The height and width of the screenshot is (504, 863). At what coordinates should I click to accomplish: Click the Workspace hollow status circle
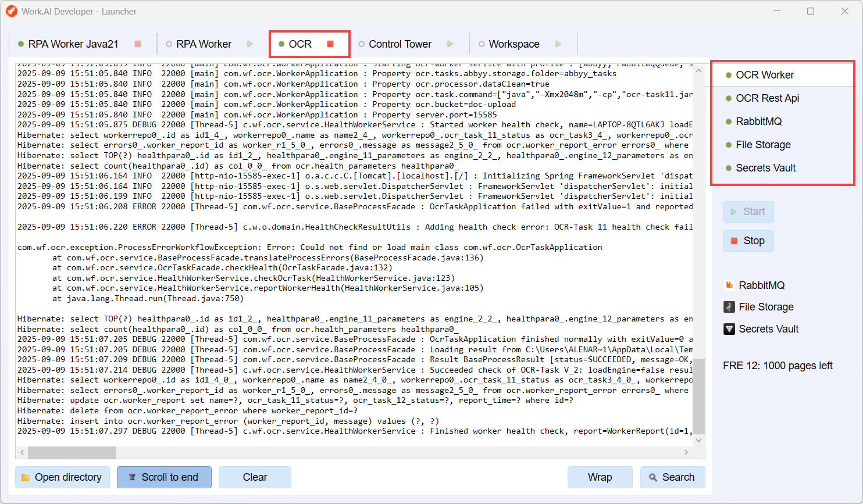[x=482, y=44]
